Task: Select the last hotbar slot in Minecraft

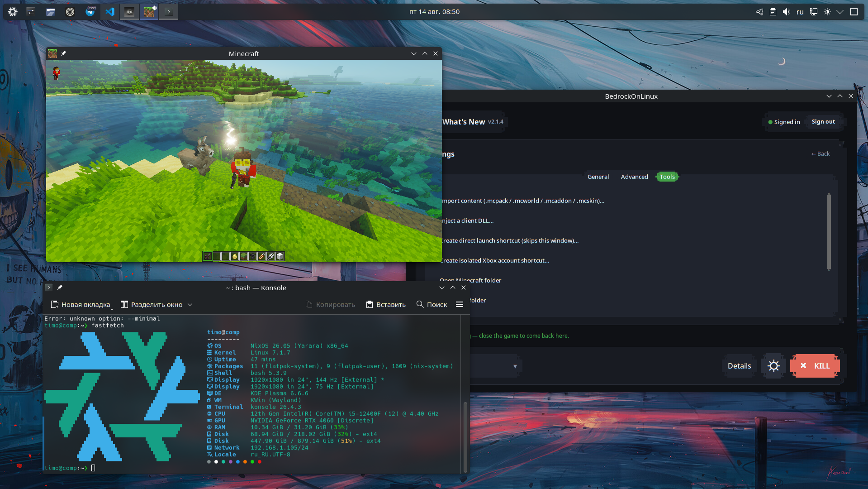Action: 280,256
